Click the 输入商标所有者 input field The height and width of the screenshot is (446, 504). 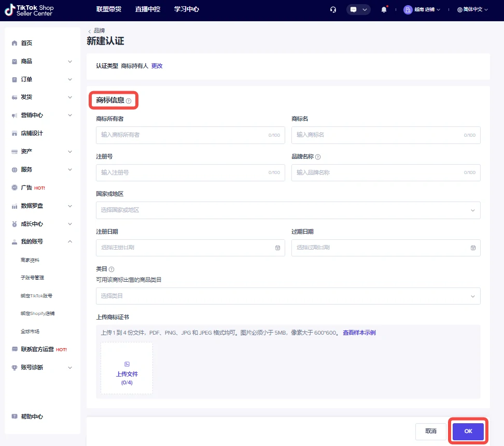pyautogui.click(x=184, y=135)
